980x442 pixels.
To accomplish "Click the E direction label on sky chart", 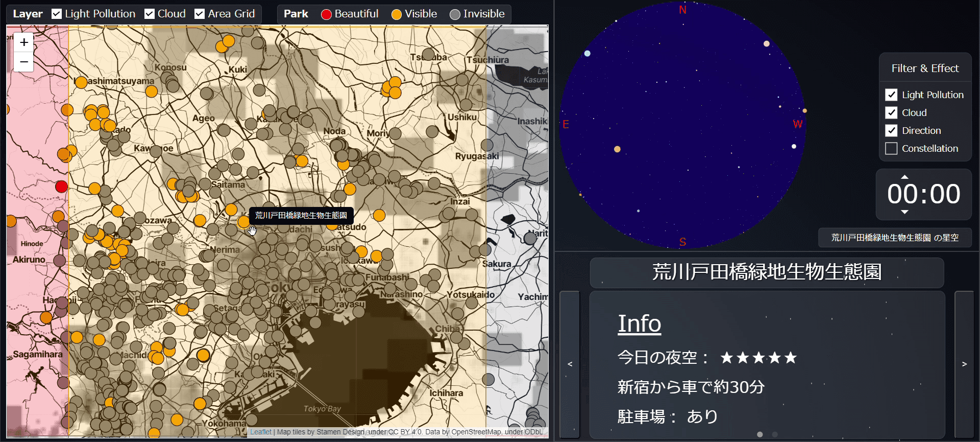I will coord(566,124).
